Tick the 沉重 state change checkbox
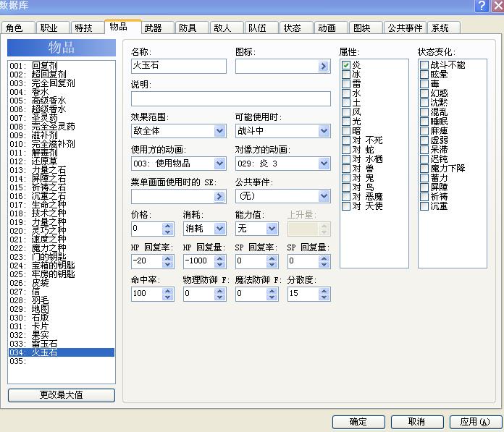The width and height of the screenshot is (504, 432). point(424,206)
